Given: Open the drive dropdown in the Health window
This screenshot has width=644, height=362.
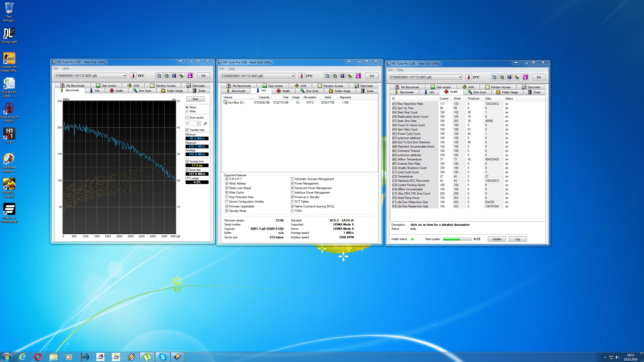Looking at the screenshot, I should [460, 77].
